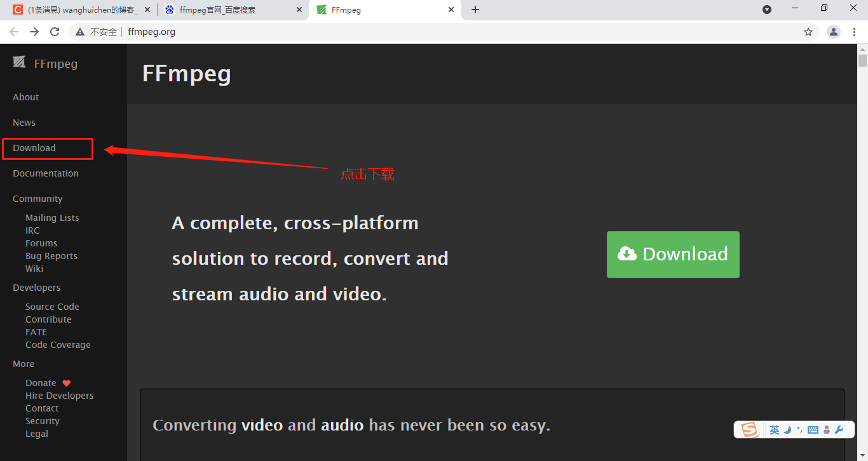
Task: Close the wanghuichen blog tab
Action: [x=147, y=10]
